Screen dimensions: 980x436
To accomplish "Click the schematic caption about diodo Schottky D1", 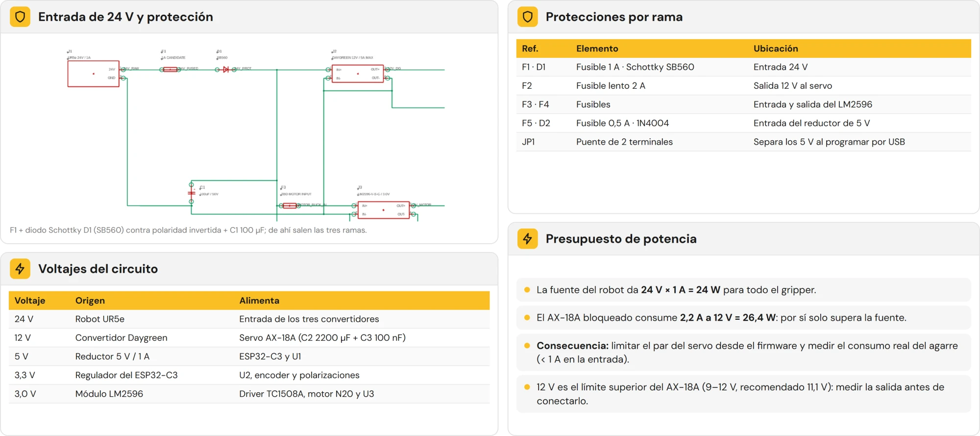I will (x=188, y=230).
